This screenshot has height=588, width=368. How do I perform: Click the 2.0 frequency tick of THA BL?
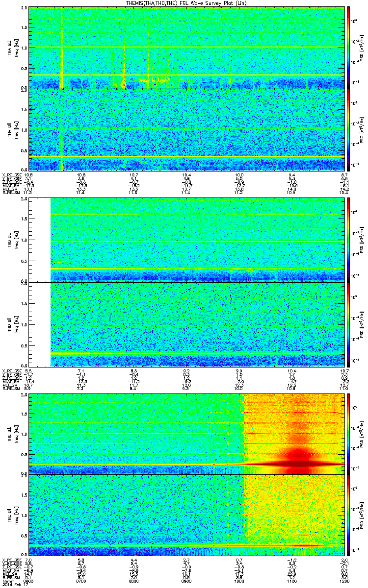[24, 9]
